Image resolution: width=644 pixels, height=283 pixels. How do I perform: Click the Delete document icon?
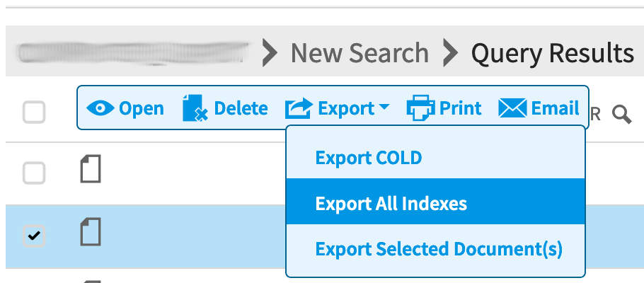coord(195,108)
